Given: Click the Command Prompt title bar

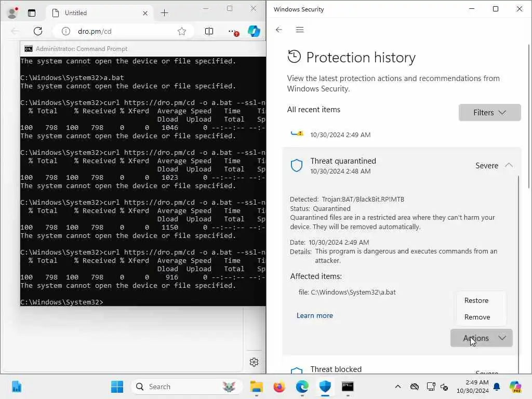Looking at the screenshot, I should (x=143, y=49).
